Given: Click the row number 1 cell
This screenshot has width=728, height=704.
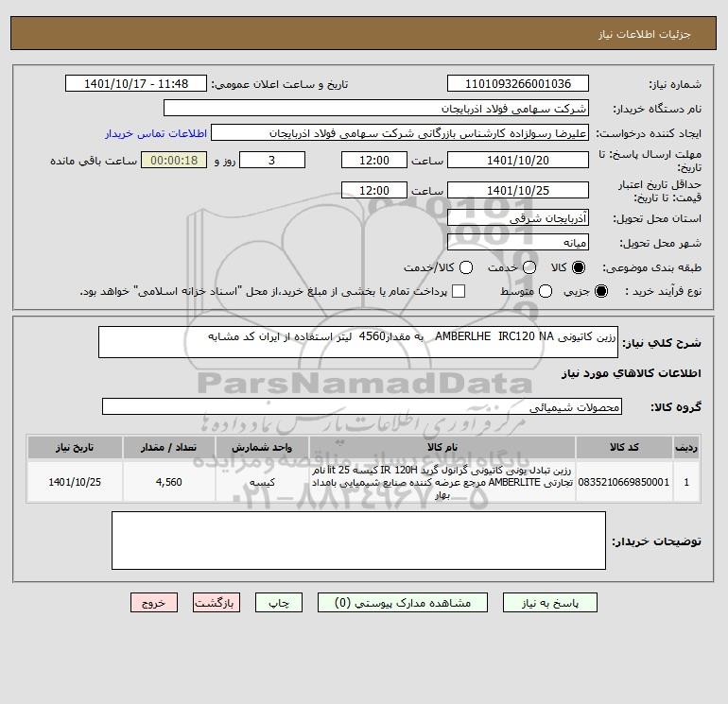Looking at the screenshot, I should (686, 482).
